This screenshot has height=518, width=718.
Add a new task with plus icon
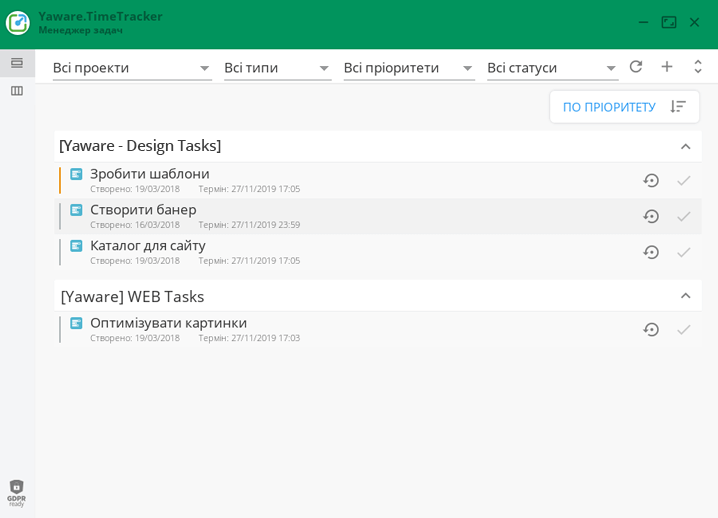point(667,67)
